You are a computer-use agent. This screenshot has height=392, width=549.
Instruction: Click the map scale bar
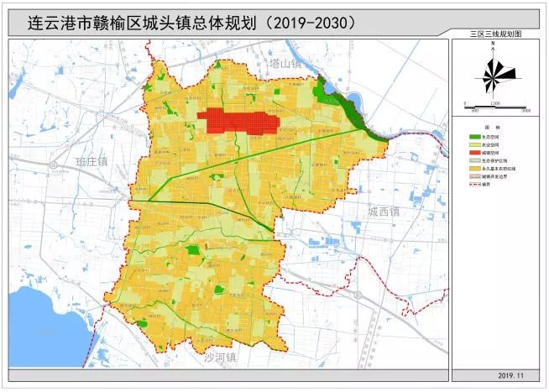click(496, 107)
